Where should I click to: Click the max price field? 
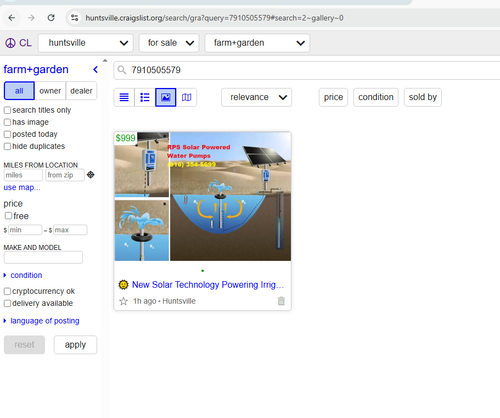70,230
